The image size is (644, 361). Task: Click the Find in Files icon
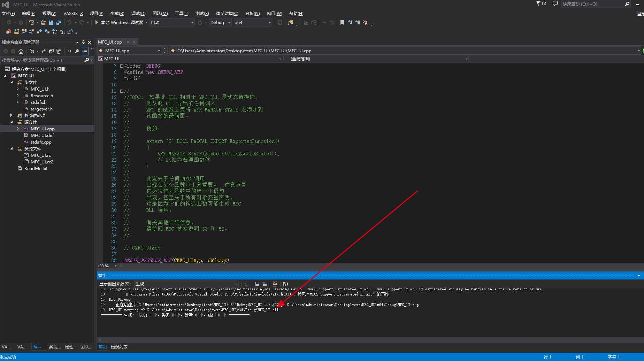tap(290, 22)
